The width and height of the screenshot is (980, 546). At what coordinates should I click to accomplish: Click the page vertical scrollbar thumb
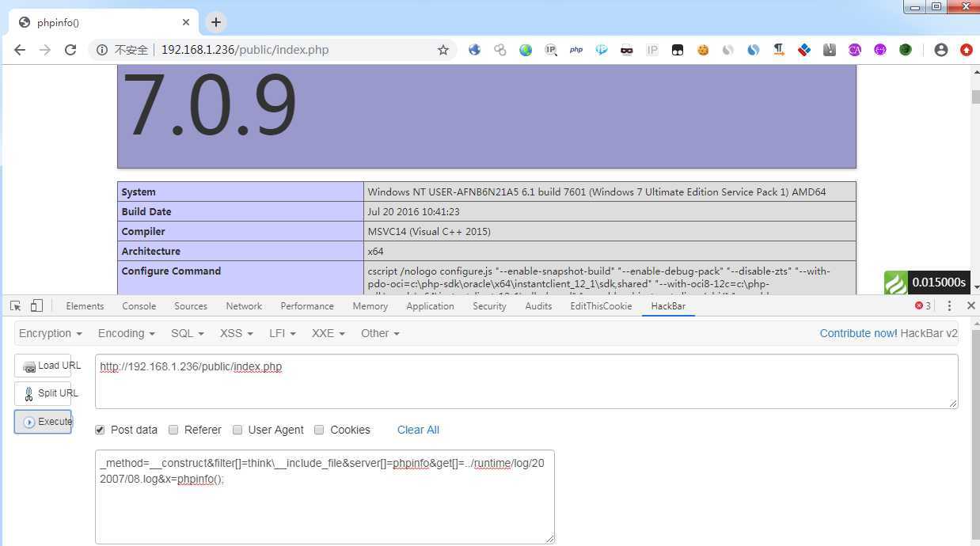pos(974,97)
